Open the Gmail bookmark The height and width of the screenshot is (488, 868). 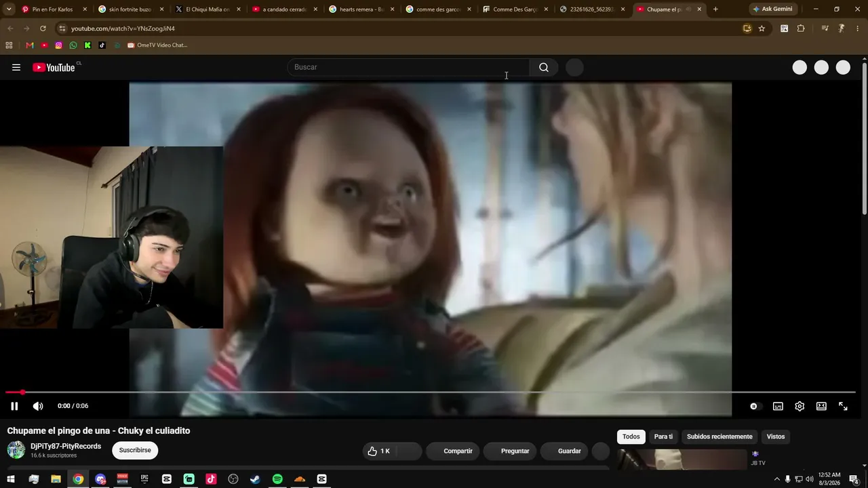(x=30, y=45)
